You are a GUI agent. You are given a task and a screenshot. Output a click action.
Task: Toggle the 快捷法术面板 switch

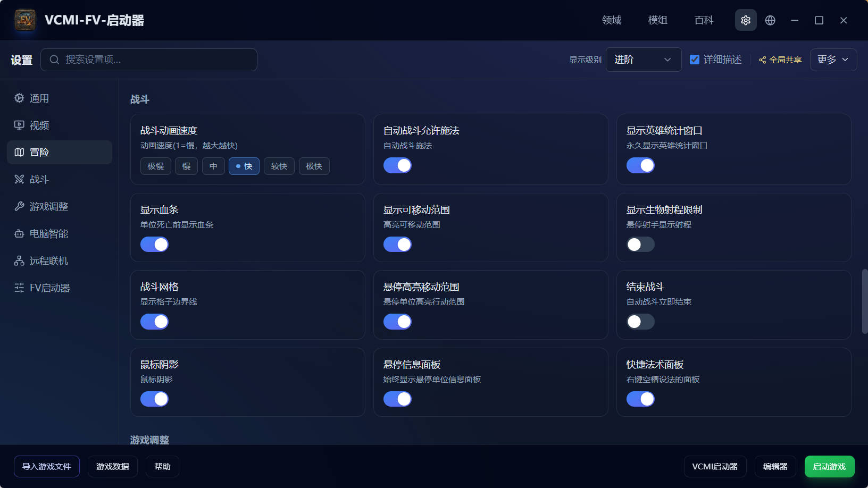pyautogui.click(x=640, y=399)
